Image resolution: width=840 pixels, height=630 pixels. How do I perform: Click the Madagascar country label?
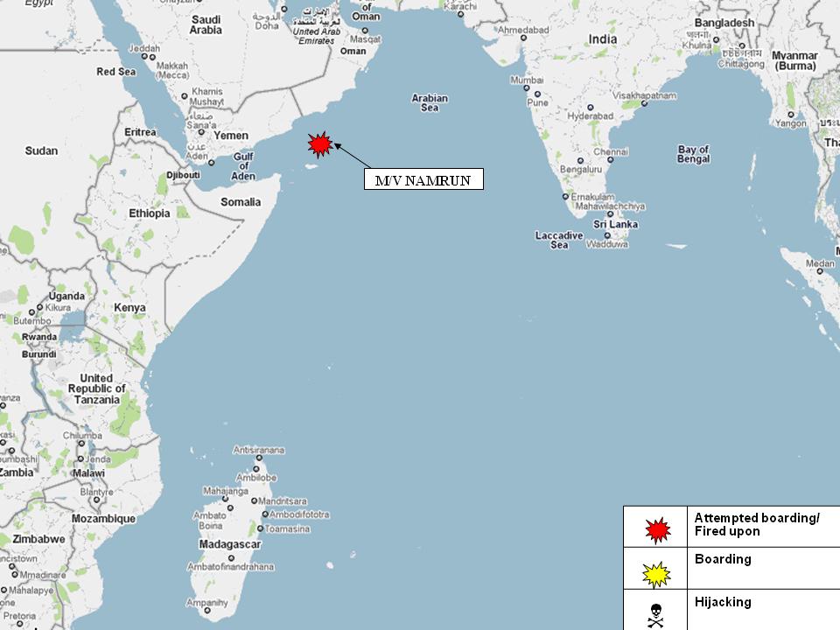click(x=230, y=544)
